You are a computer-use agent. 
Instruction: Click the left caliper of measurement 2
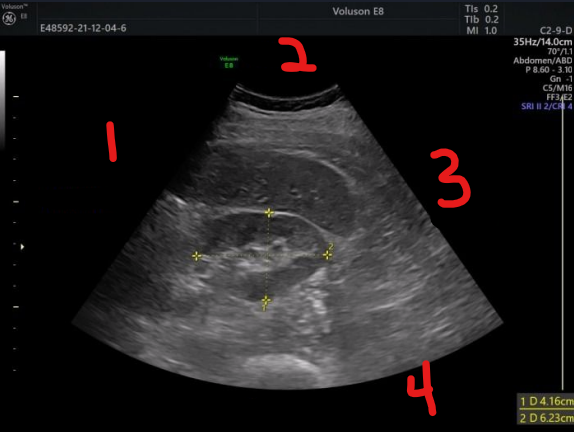197,256
